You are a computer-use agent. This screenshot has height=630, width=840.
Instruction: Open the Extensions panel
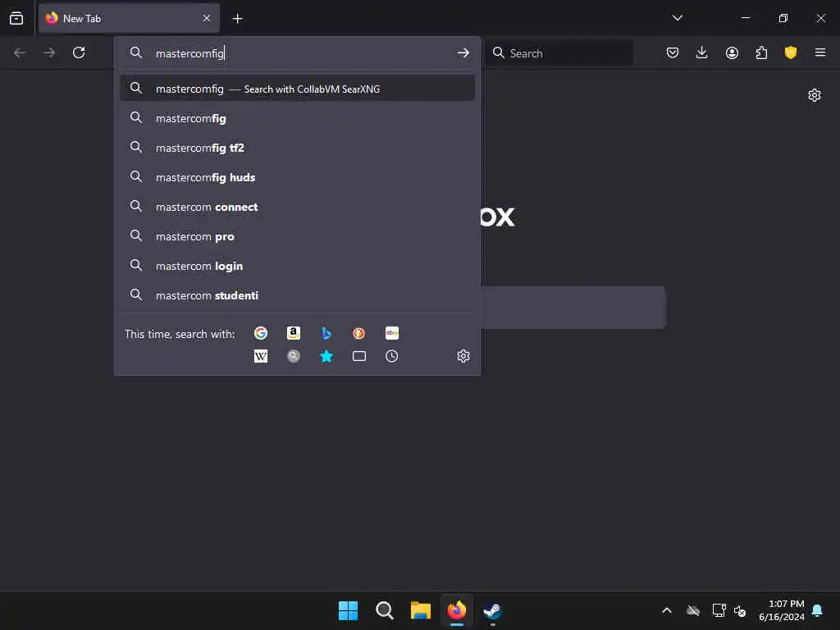761,52
